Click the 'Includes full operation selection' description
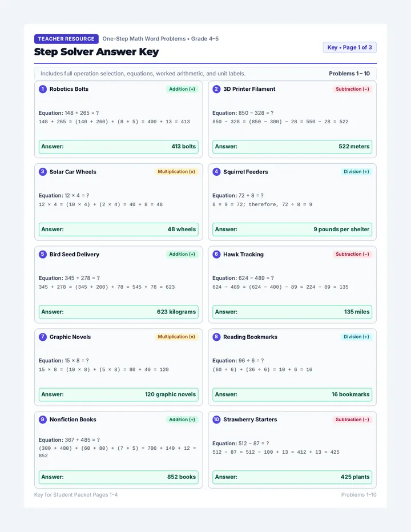Image resolution: width=411 pixels, height=532 pixels. coord(143,73)
